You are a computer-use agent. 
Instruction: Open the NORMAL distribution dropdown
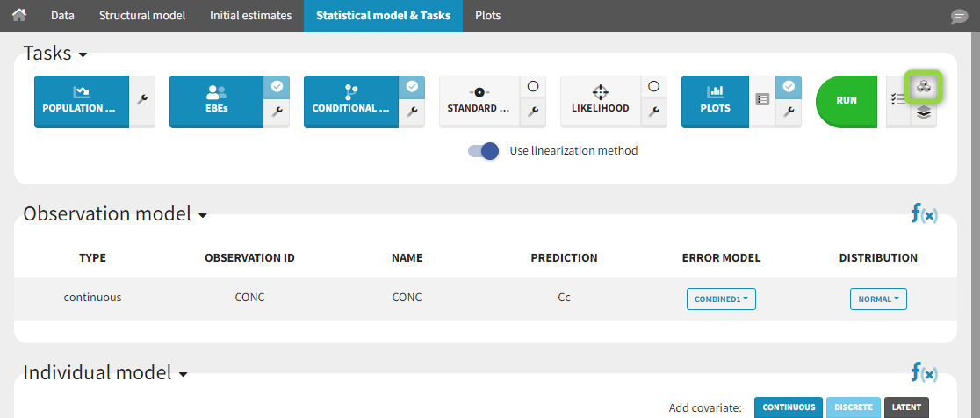(x=878, y=299)
